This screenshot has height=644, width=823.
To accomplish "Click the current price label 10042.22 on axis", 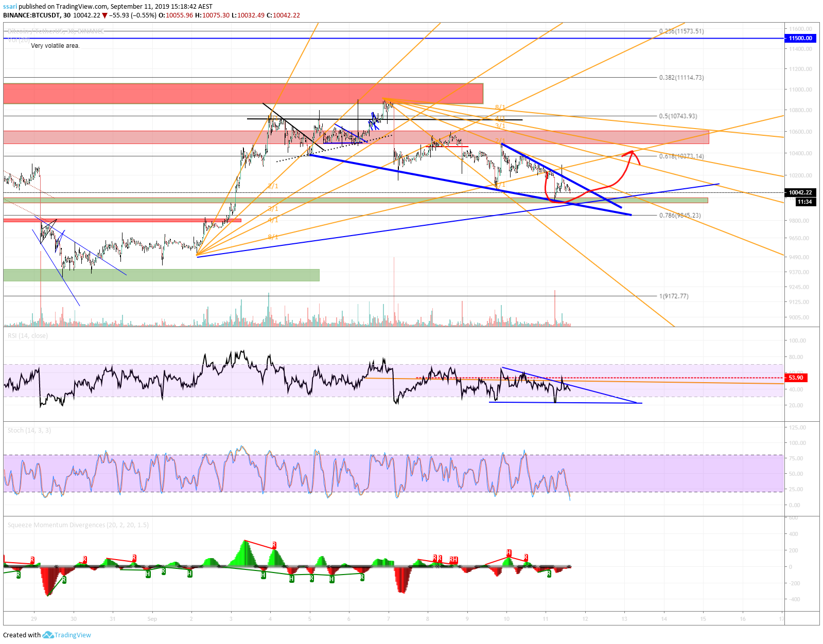I will tap(800, 192).
